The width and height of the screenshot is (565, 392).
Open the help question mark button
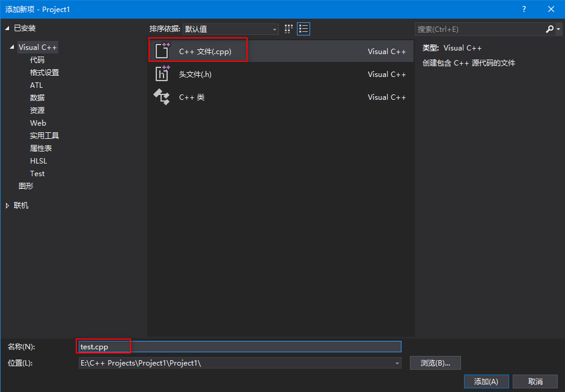click(x=524, y=10)
